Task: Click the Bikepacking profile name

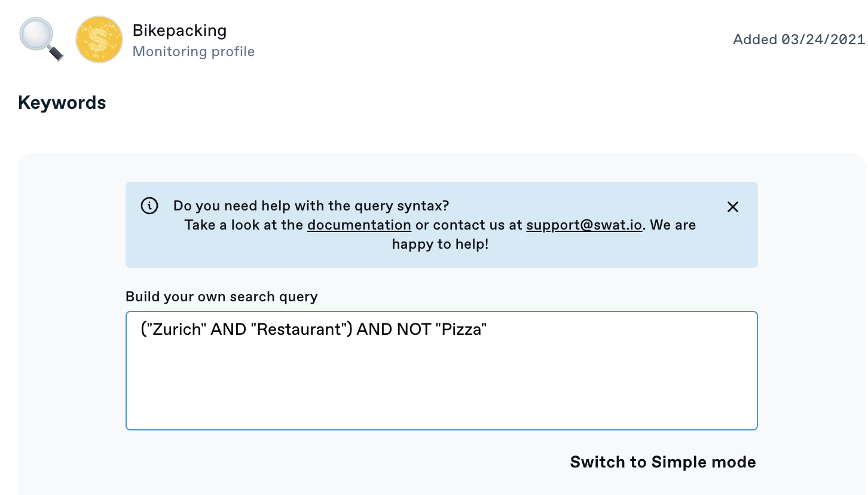Action: pyautogui.click(x=179, y=30)
